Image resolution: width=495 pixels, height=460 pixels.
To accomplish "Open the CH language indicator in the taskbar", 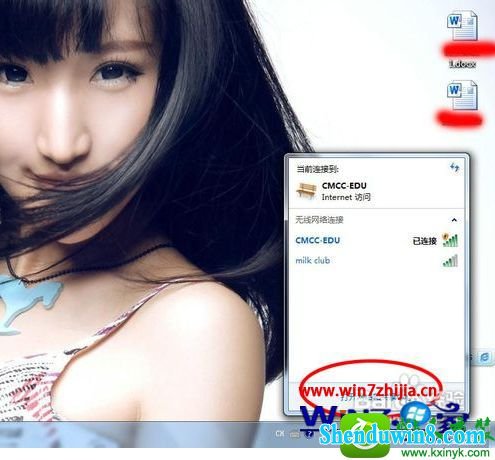I will point(280,434).
